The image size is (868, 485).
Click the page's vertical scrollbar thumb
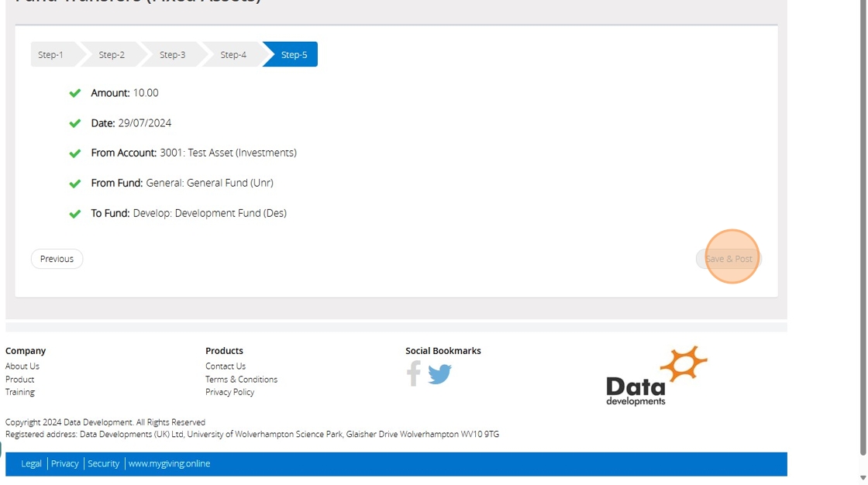point(863,227)
